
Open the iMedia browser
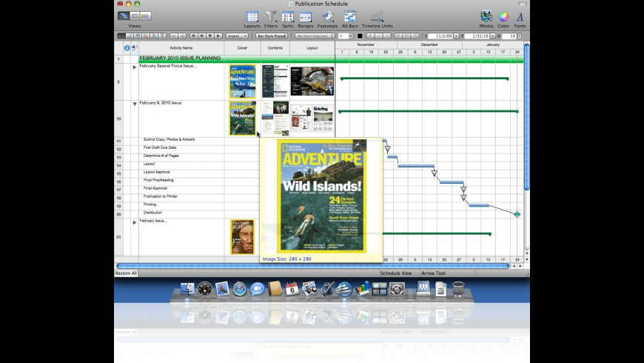coord(486,19)
